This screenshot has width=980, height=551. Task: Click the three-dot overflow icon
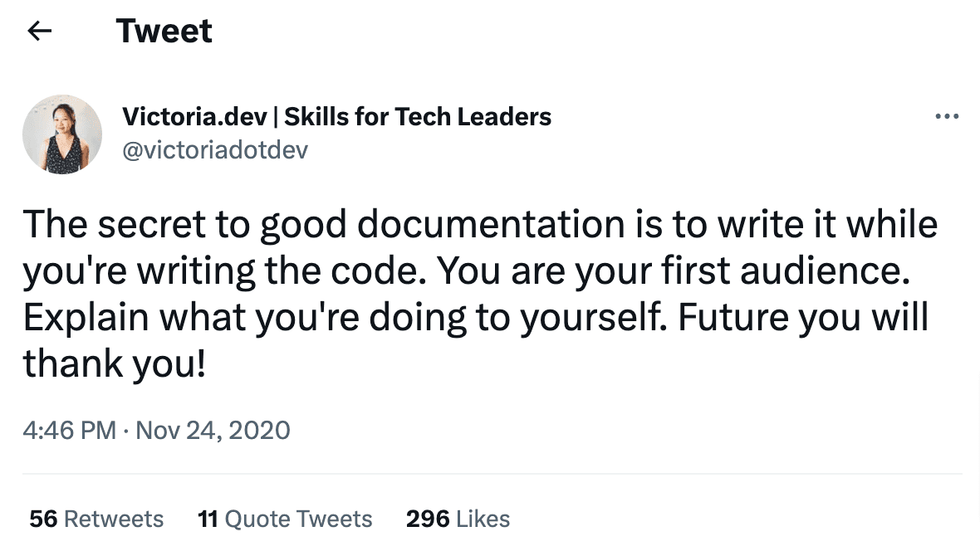point(947,116)
